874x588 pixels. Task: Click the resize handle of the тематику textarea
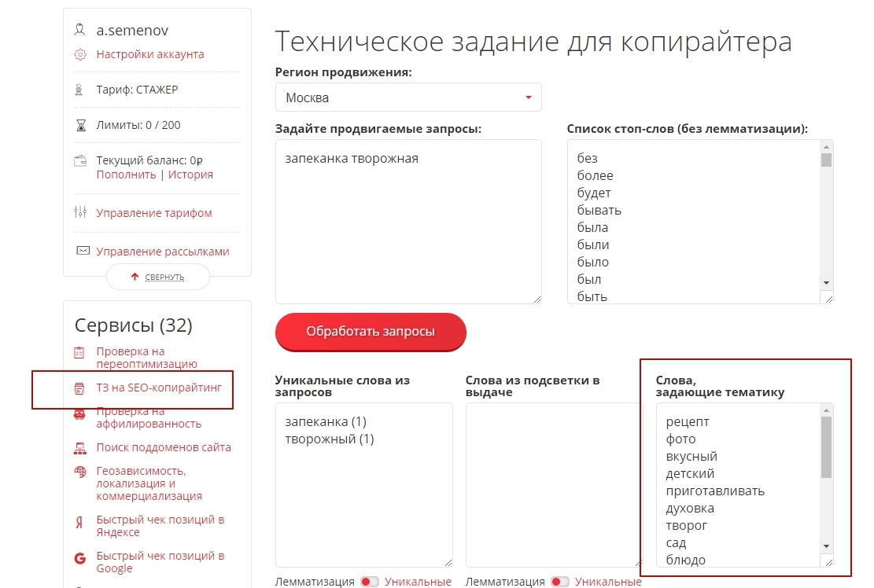(828, 562)
